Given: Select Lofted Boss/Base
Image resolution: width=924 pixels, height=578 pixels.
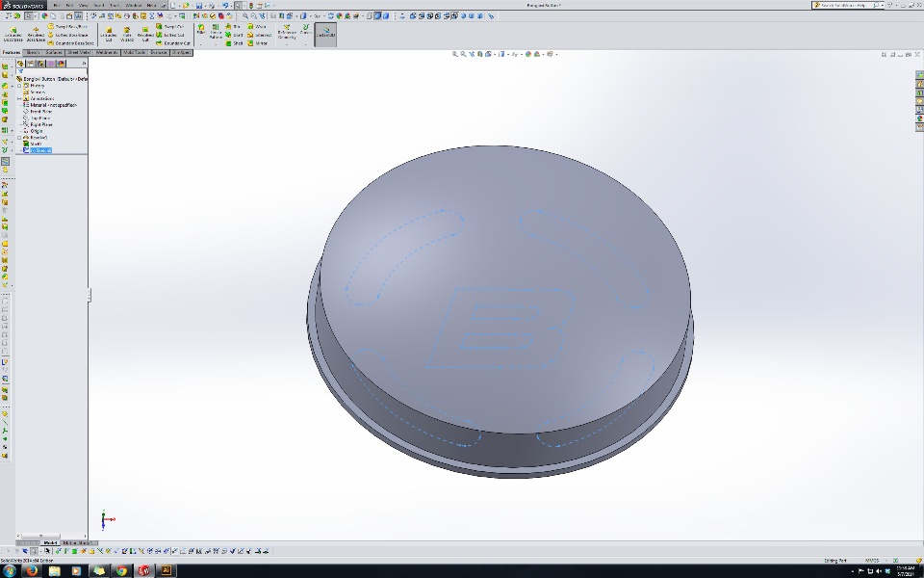Looking at the screenshot, I should (68, 35).
